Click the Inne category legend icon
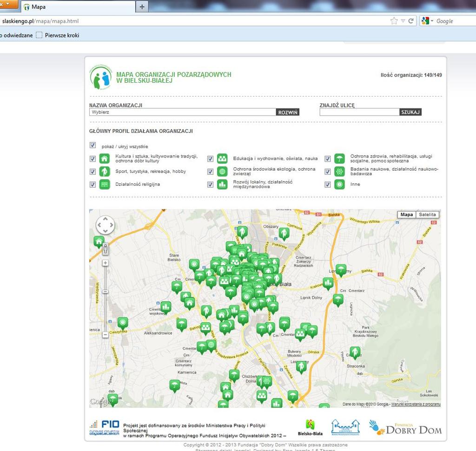The width and height of the screenshot is (476, 451). (339, 184)
